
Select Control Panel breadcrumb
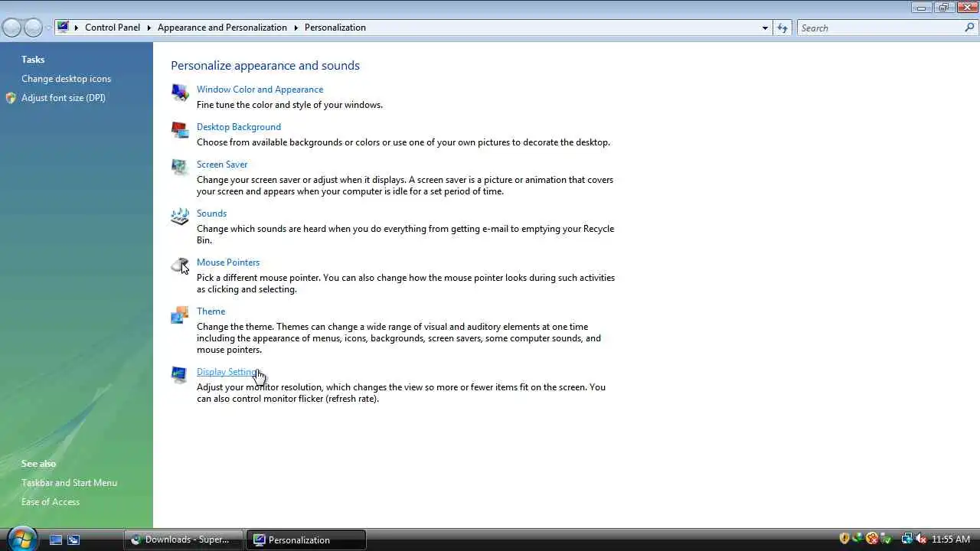113,28
